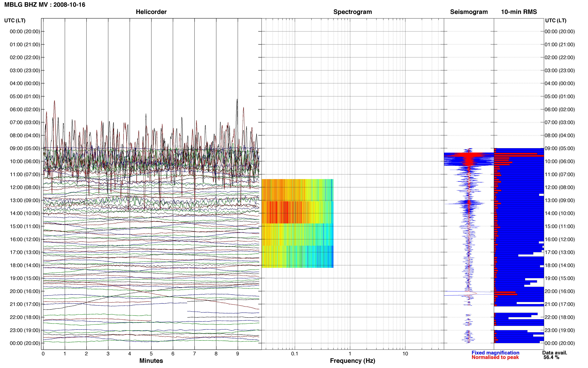Click left time label '15:00 (11:00)'
588x368 pixels.
[25, 226]
